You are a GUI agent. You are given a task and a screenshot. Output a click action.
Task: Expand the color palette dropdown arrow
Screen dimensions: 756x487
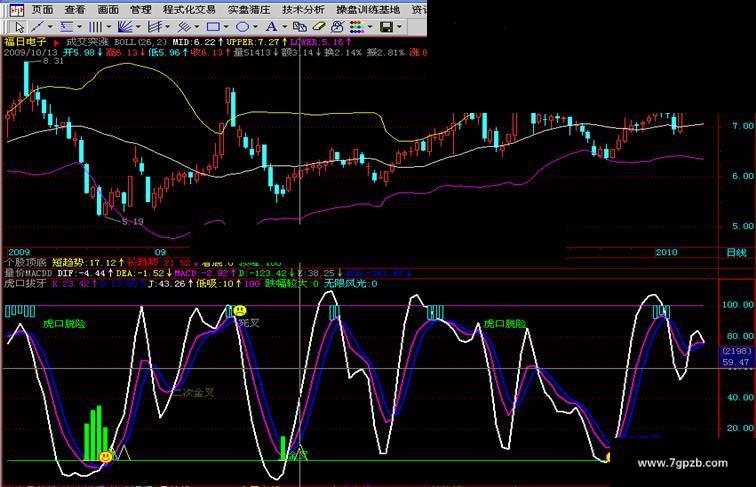tap(370, 27)
